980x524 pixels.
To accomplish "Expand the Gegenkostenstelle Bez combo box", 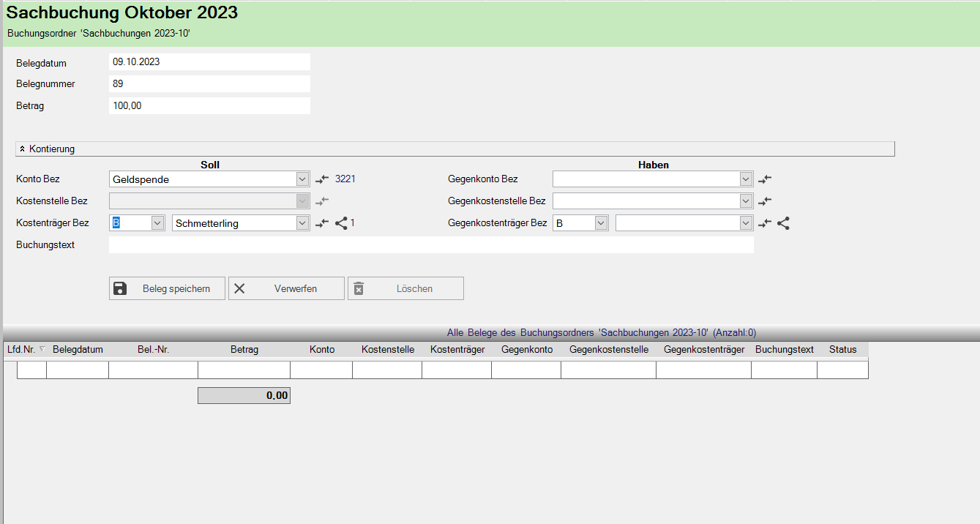I will [x=746, y=201].
